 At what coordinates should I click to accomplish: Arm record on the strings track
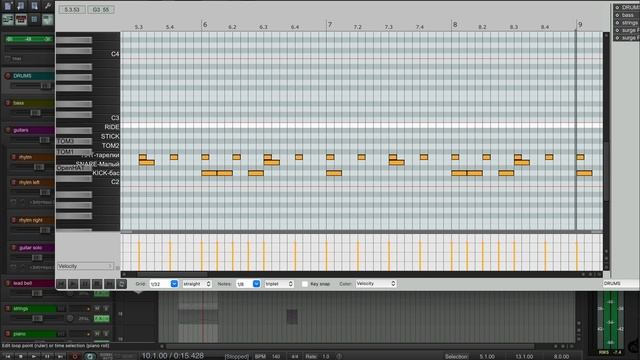click(x=7, y=309)
